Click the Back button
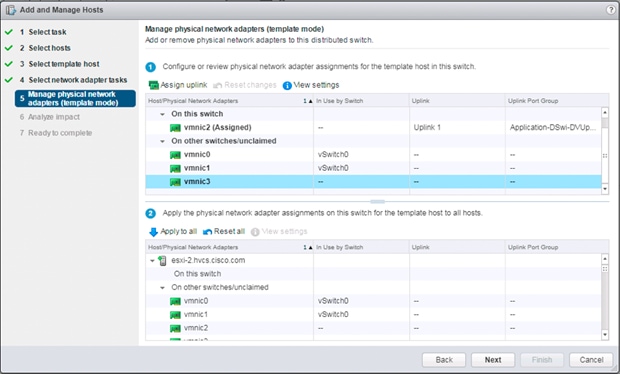The image size is (620, 374). coord(444,360)
